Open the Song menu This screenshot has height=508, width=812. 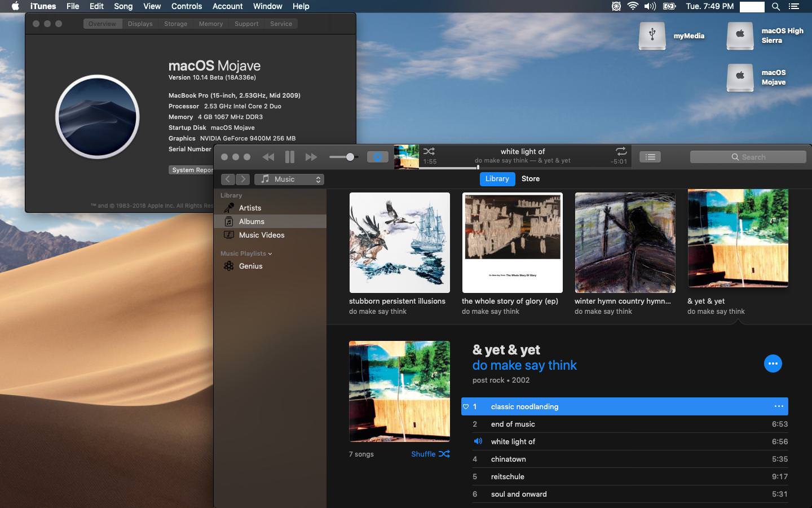pos(123,6)
